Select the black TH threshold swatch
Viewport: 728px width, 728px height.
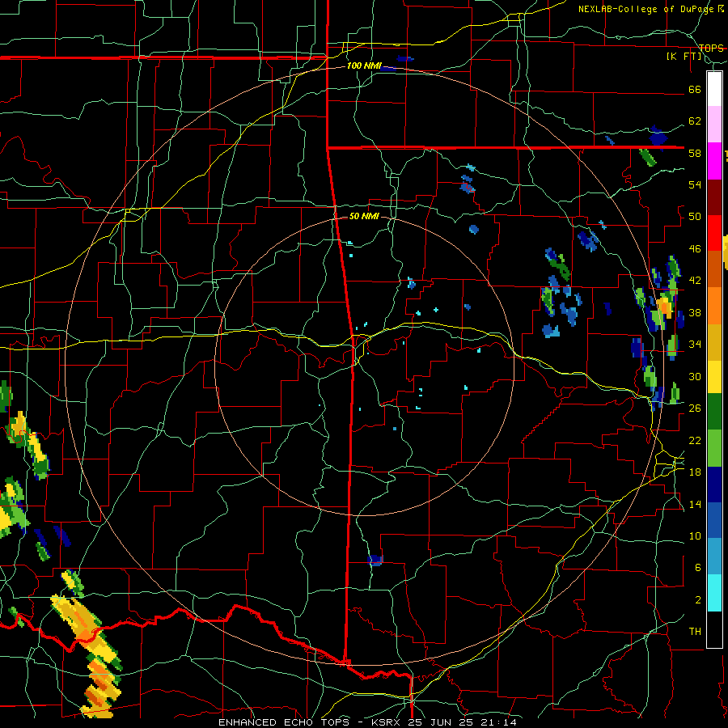[714, 629]
